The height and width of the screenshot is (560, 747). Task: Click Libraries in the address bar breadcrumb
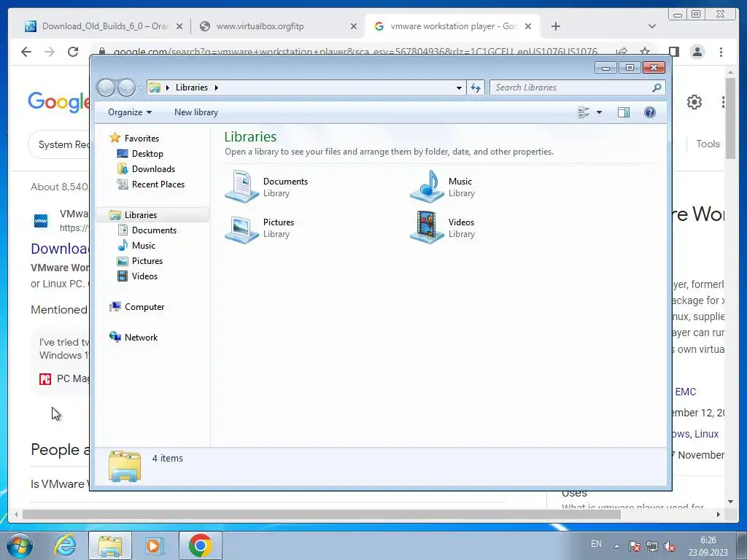[192, 87]
